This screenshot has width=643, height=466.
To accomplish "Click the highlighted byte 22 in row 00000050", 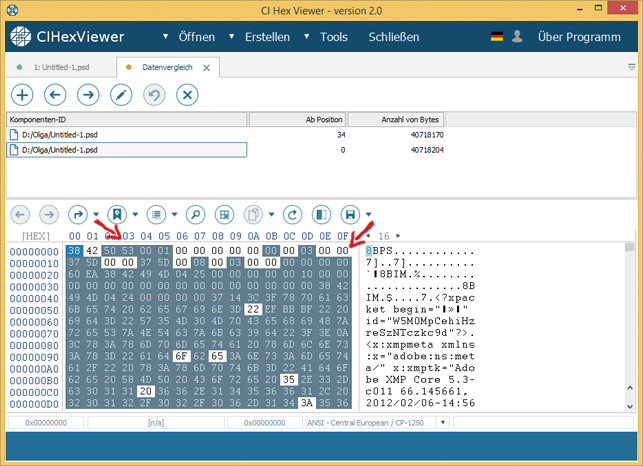I will 253,309.
